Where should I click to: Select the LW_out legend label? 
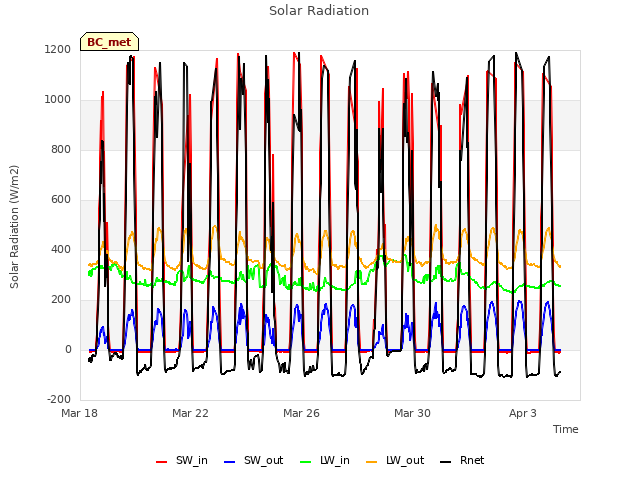click(x=405, y=460)
